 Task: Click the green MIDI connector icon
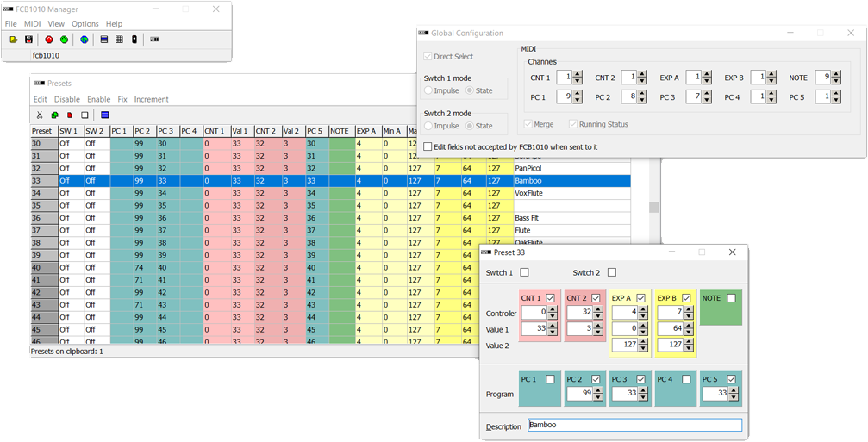[x=63, y=40]
